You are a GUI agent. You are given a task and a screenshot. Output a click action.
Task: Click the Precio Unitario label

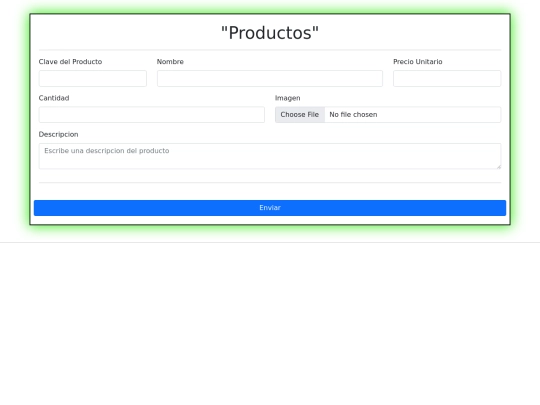418,62
